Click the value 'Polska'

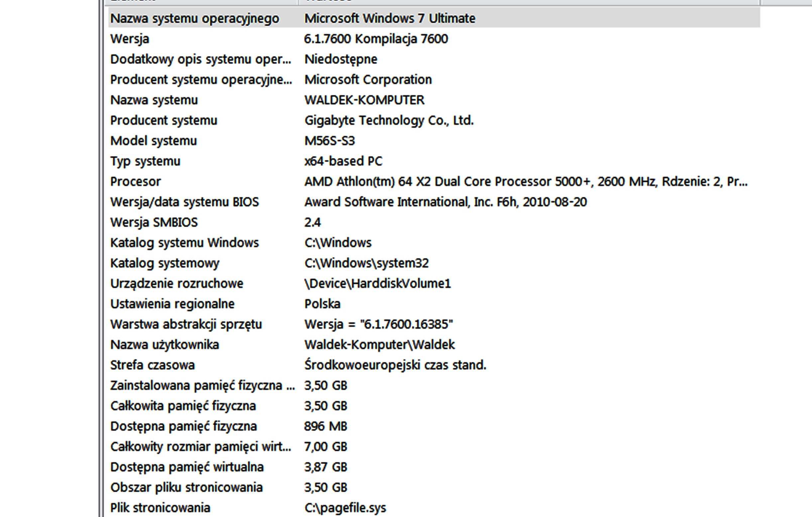click(322, 304)
